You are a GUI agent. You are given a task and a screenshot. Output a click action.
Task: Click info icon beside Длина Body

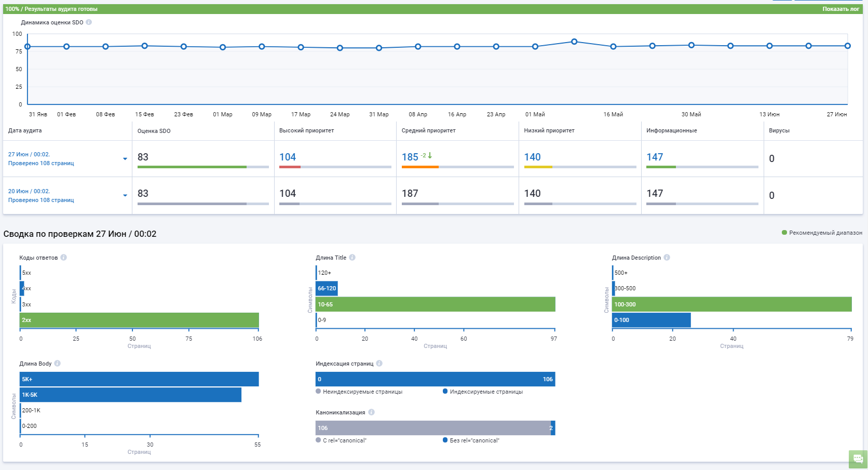click(57, 364)
